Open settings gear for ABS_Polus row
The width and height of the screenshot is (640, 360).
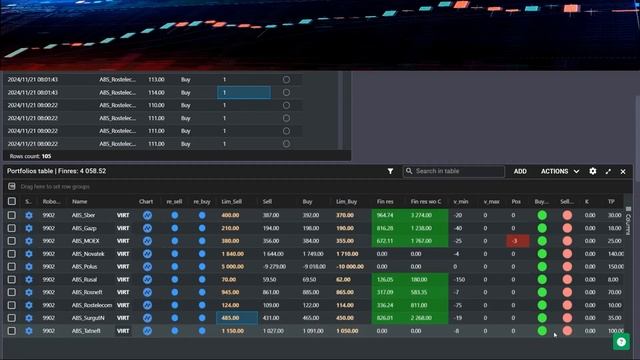29,267
